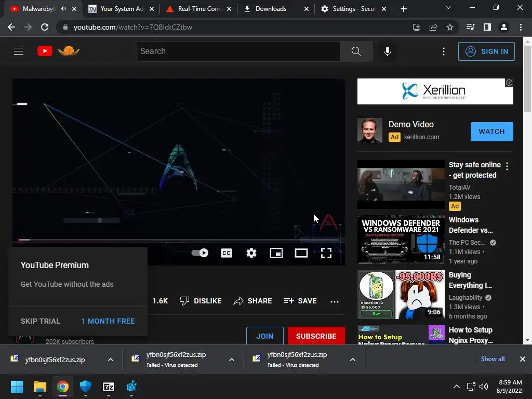Open ad info icon on Xerillion banner
The height and width of the screenshot is (399, 532).
click(x=509, y=83)
